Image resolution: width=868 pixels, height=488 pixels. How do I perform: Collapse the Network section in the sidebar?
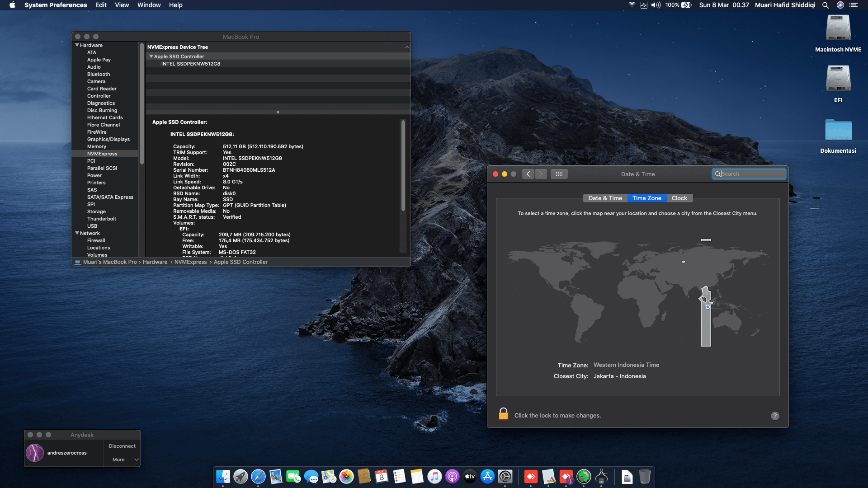click(x=77, y=233)
